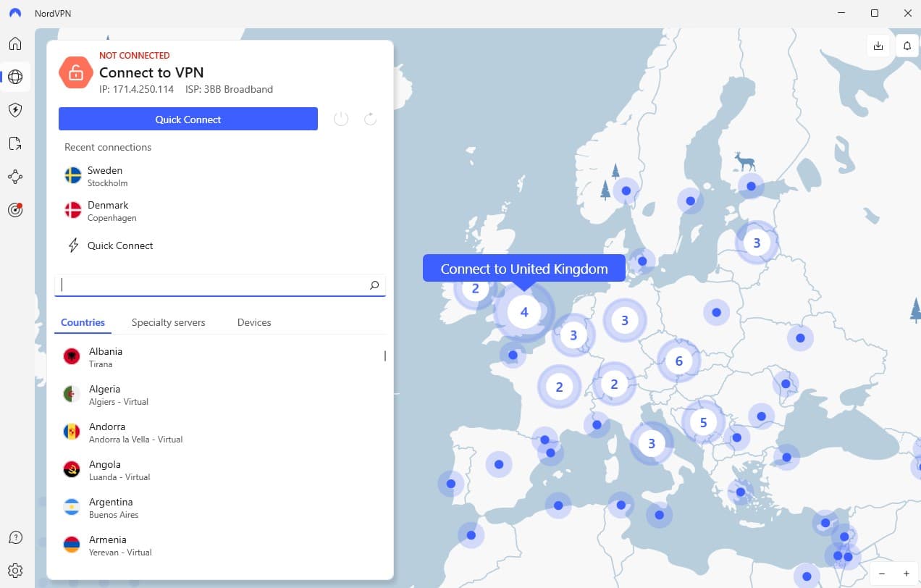Open the Meshnet sidebar icon
Screen dimensions: 921x588
click(x=15, y=177)
